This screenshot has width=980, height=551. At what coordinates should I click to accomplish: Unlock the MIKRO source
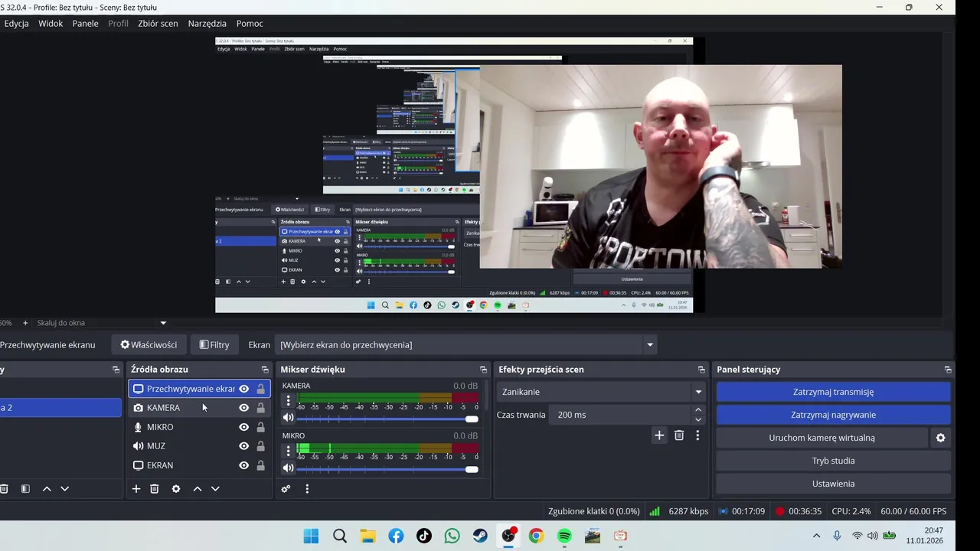pos(260,427)
